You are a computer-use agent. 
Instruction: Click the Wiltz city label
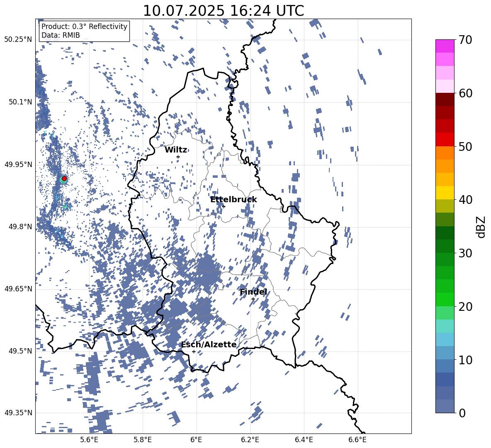click(x=176, y=150)
